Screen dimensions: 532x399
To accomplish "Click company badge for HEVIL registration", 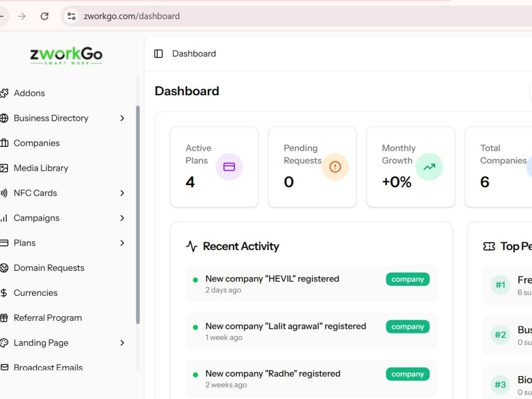I will point(408,279).
